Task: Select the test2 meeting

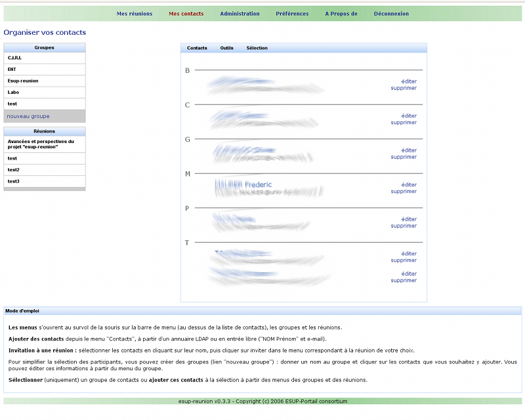Action: (x=14, y=169)
